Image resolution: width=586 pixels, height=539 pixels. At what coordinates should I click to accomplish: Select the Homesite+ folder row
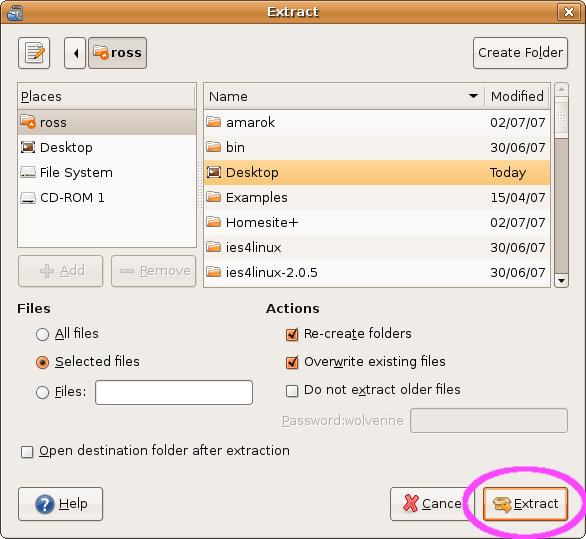coord(377,222)
